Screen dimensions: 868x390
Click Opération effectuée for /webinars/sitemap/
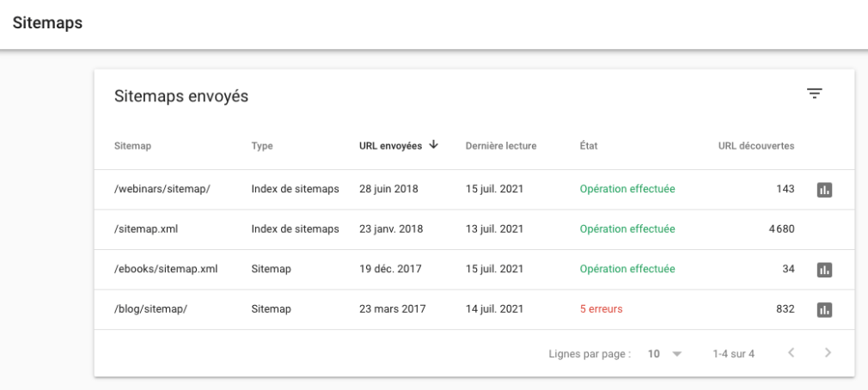point(627,189)
